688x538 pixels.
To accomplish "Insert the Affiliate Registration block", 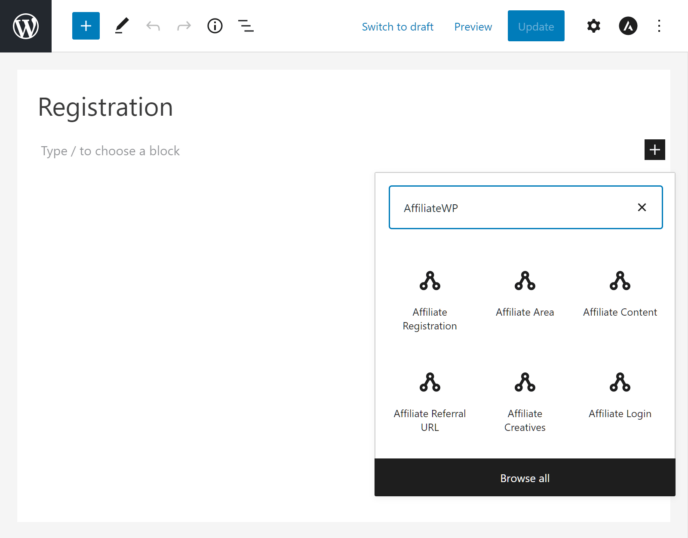I will coord(430,301).
